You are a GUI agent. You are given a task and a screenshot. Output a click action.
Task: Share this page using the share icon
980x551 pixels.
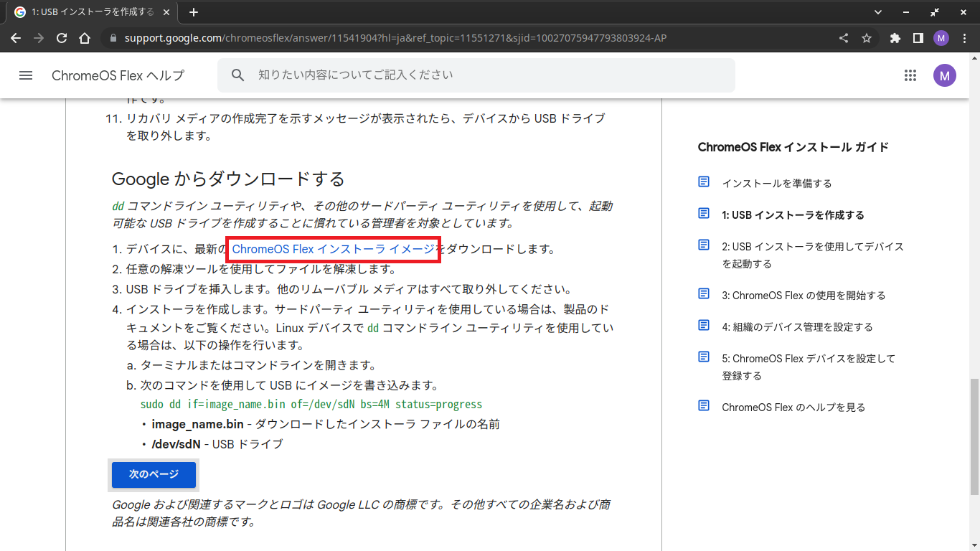pyautogui.click(x=844, y=38)
